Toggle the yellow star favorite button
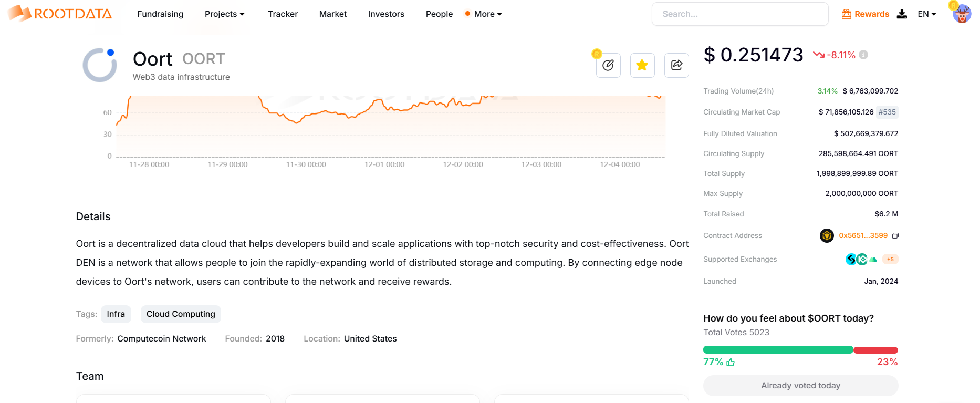Image resolution: width=980 pixels, height=403 pixels. (642, 65)
